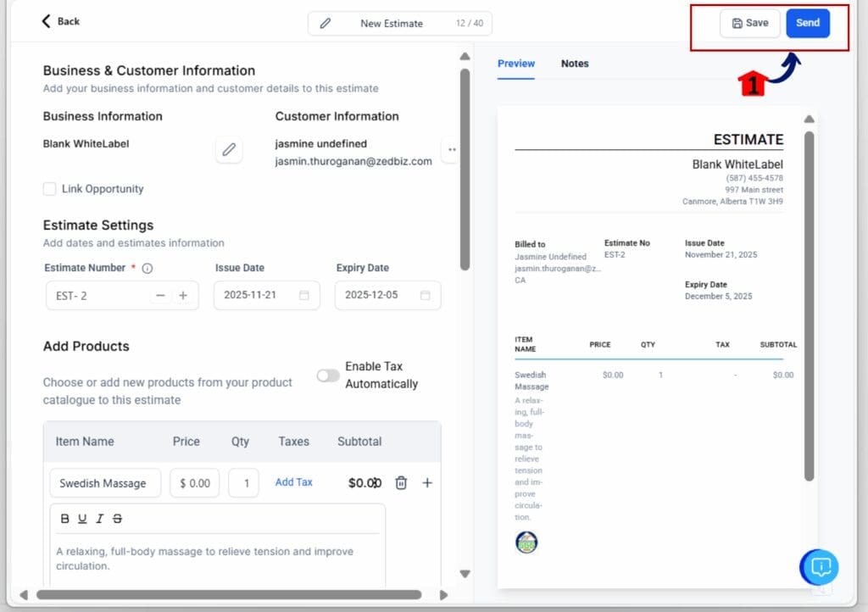Open the Issue Date calendar picker
This screenshot has width=868, height=612.
[304, 295]
